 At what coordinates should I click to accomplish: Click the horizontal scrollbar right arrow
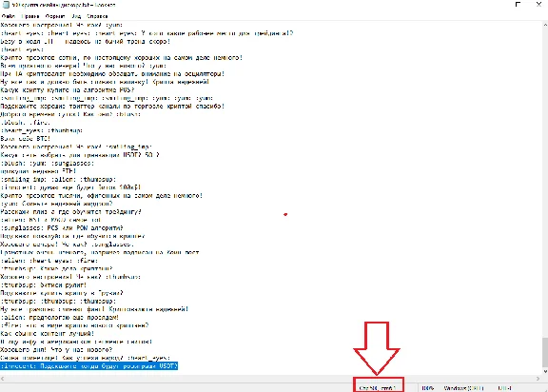click(x=538, y=379)
